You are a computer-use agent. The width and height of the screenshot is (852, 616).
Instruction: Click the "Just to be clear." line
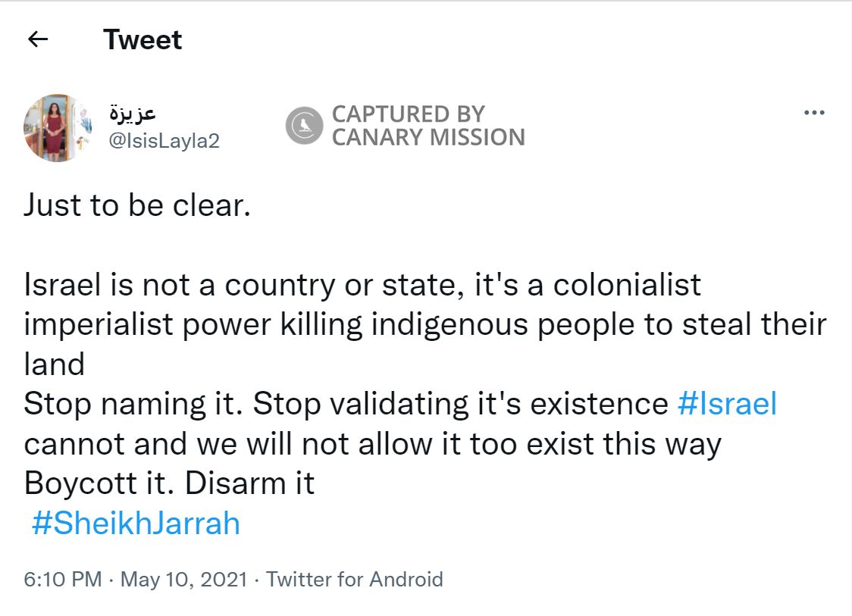137,205
